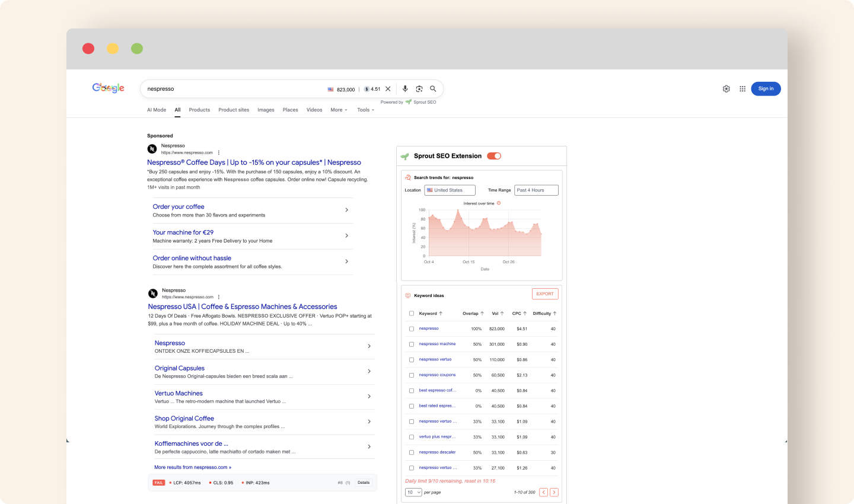Switch to the Images tab

coord(266,110)
